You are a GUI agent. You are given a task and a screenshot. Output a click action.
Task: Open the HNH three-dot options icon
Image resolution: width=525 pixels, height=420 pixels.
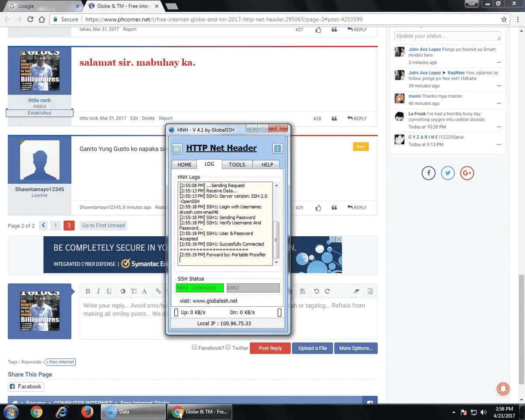coord(277,149)
